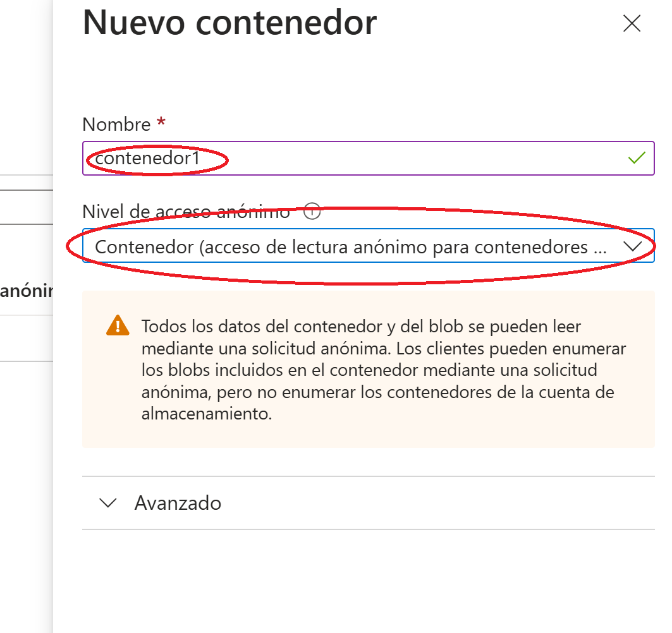Click the Nivel de acceso anónimo label
Viewport: 672px width, 633px height.
pos(186,212)
